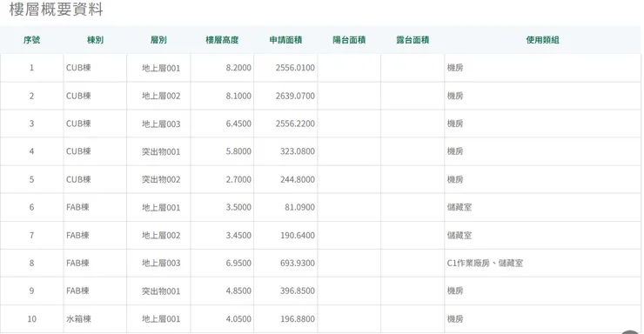Select area value 2556.0100

click(x=295, y=68)
